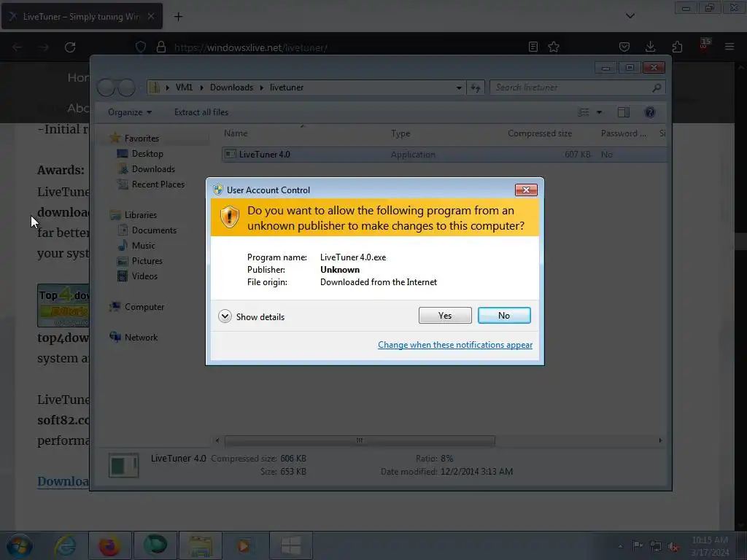Close the LiveTuner Firefox tab
Image resolution: width=747 pixels, height=560 pixels.
tap(150, 16)
